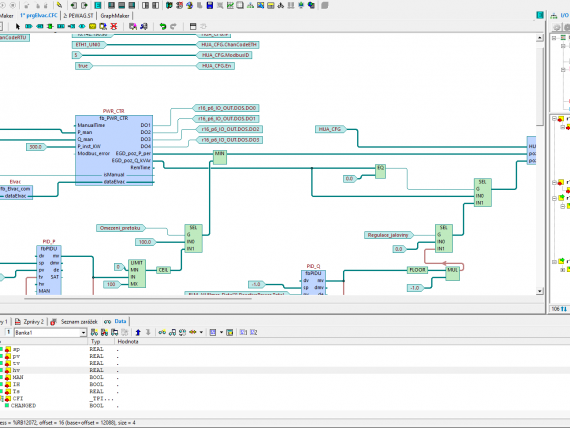
Task: Click the red X delete tool icon
Action: click(x=114, y=26)
